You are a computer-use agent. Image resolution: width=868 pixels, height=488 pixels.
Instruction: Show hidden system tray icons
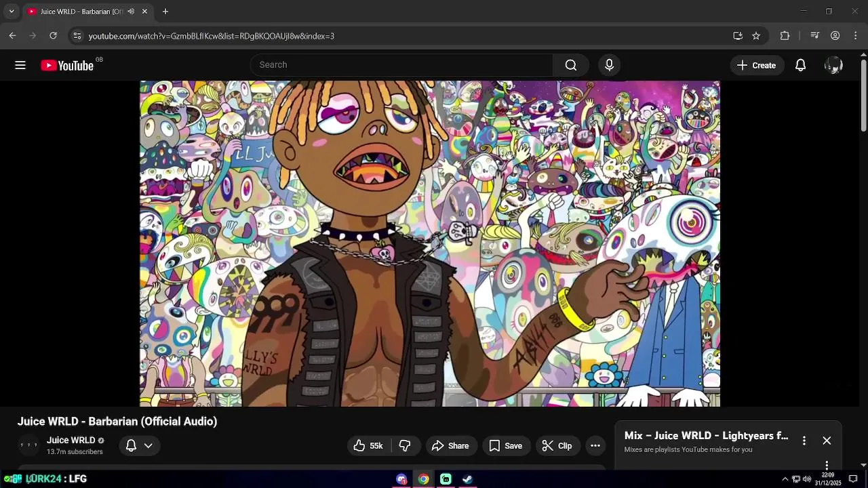coord(785,479)
